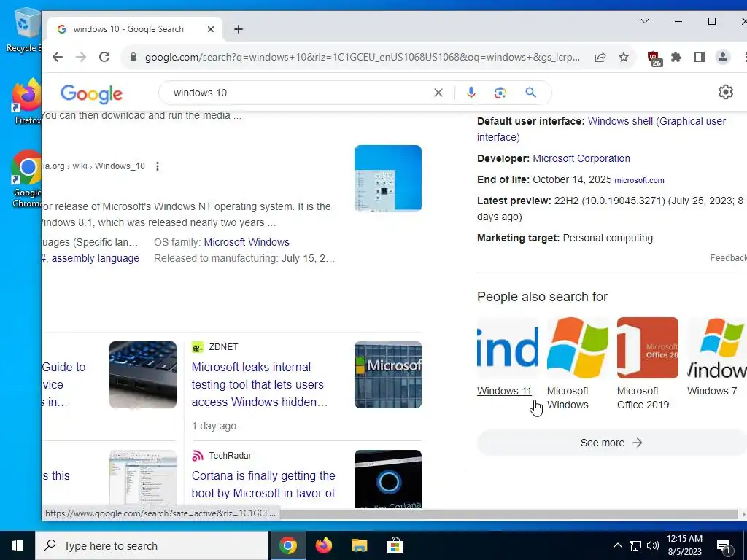The image size is (747, 560).
Task: Close the windows 10 - Google Search tab
Action: click(211, 29)
